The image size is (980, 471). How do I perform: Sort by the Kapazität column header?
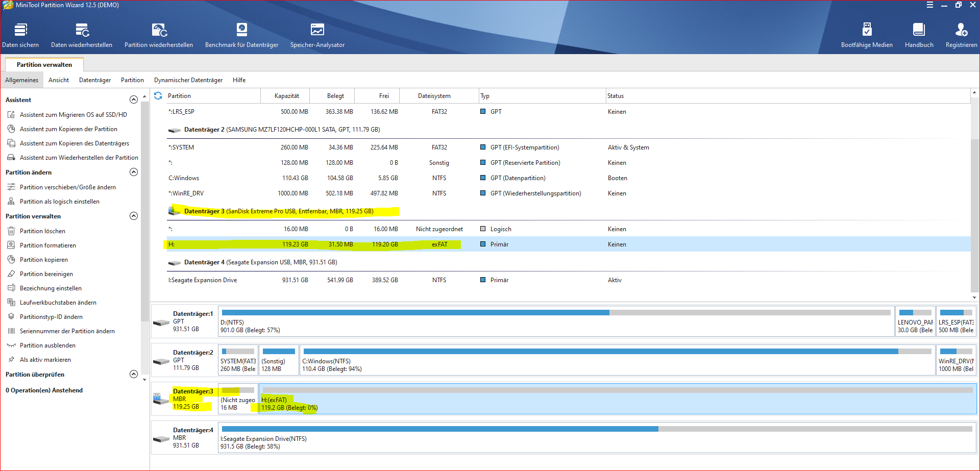coord(286,96)
